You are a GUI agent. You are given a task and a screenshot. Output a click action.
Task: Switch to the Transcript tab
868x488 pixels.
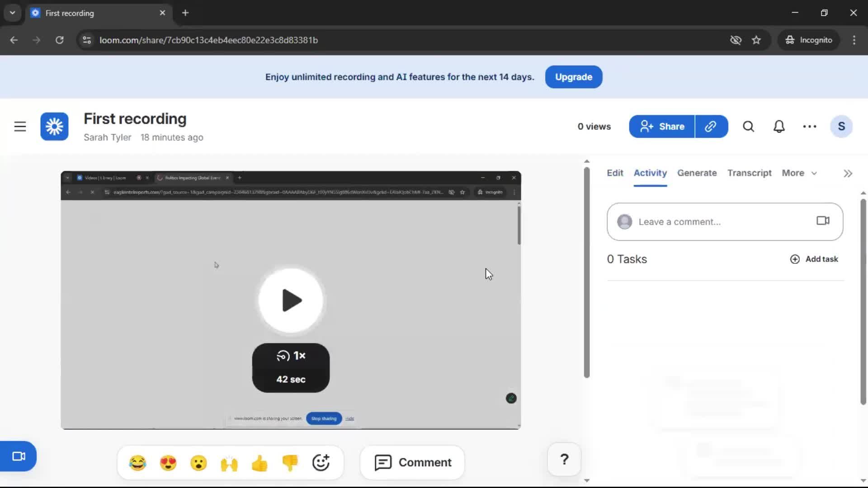click(x=749, y=173)
